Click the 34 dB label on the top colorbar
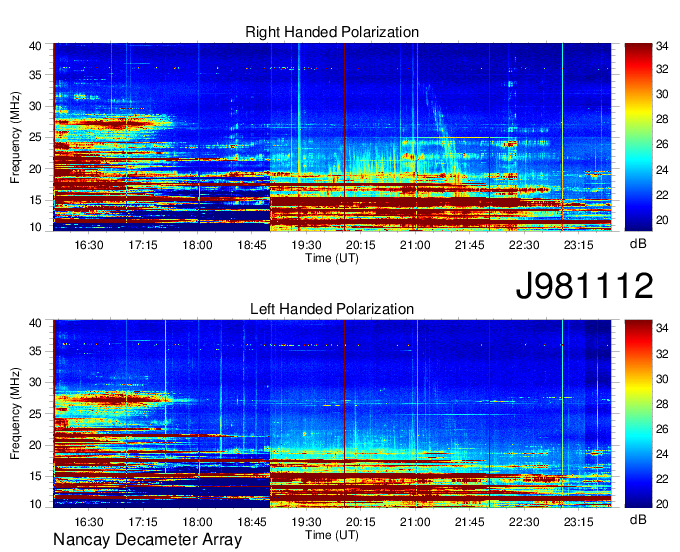 pos(662,46)
